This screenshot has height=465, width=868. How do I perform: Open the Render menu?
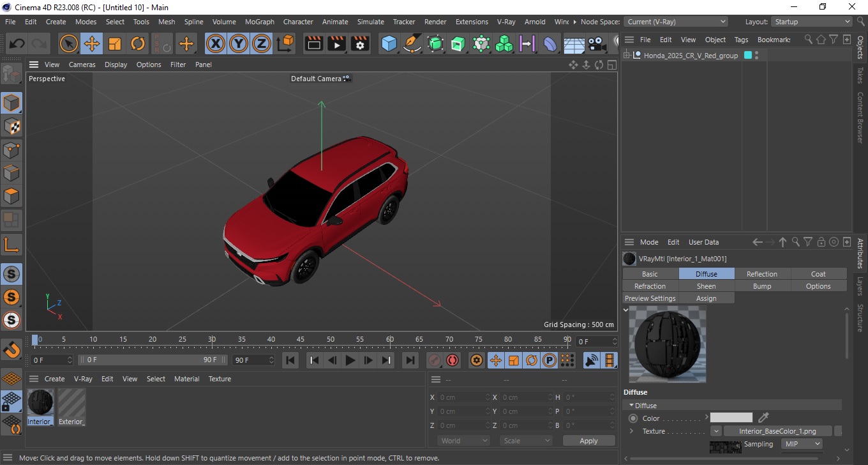435,22
